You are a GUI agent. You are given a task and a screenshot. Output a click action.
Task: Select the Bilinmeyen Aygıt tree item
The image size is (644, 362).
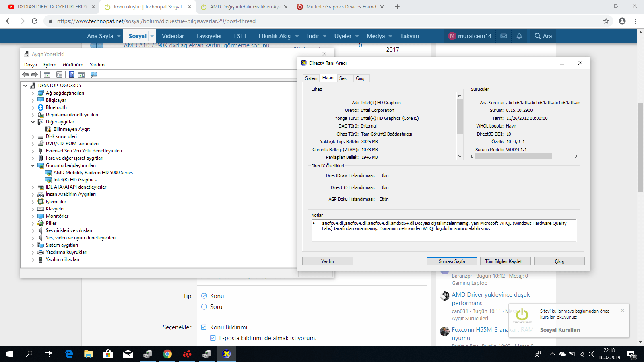click(x=72, y=129)
